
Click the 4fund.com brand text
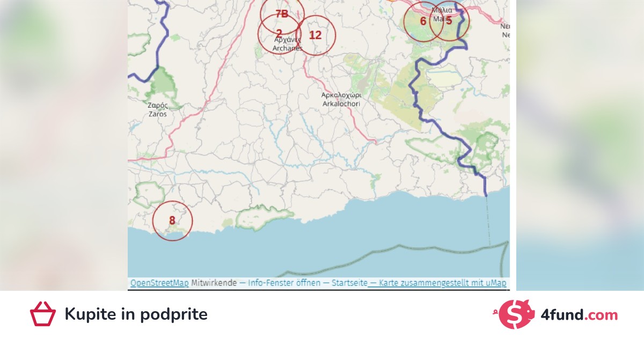coord(574,315)
